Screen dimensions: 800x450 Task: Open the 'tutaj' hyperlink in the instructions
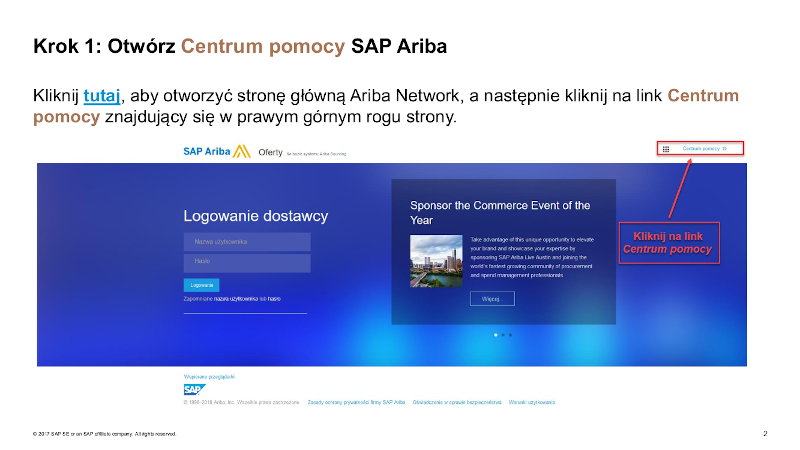pyautogui.click(x=102, y=95)
